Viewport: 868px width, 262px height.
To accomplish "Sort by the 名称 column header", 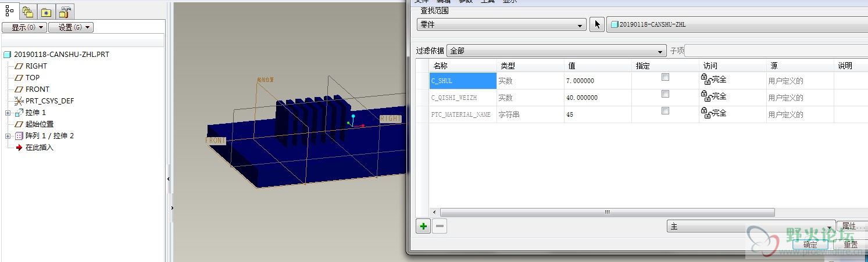I will tap(463, 66).
